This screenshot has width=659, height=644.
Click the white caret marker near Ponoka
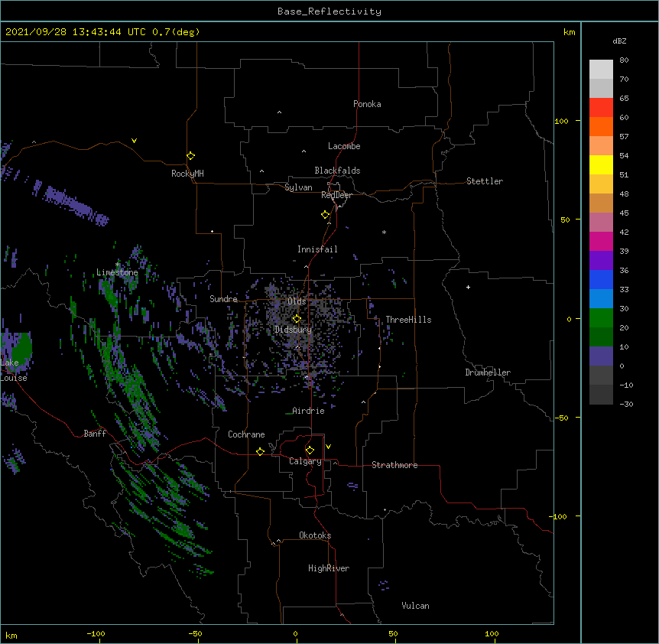click(280, 112)
